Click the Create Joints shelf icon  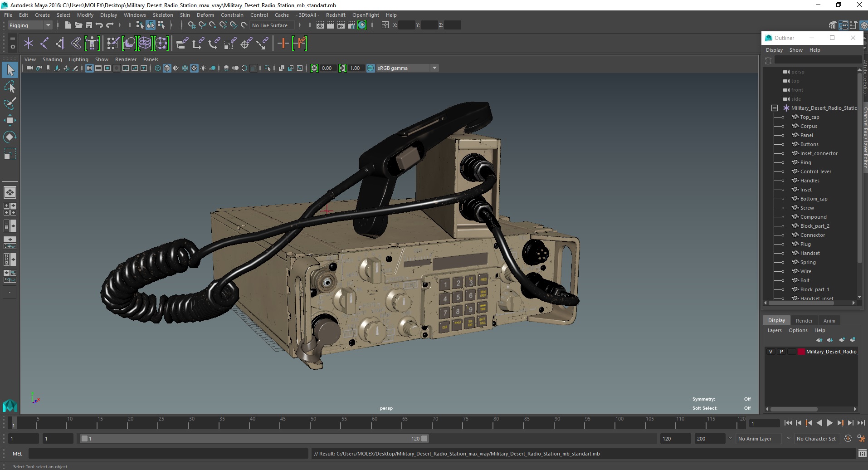tap(44, 44)
